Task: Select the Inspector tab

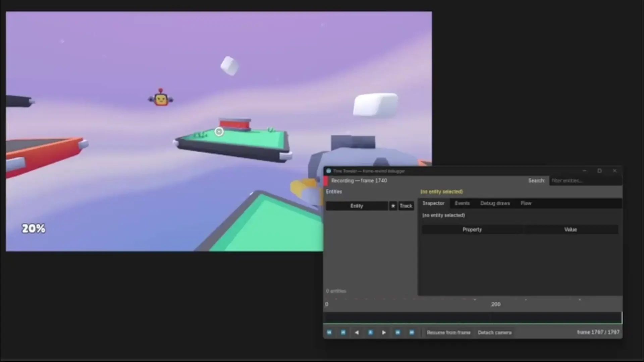Action: point(433,203)
